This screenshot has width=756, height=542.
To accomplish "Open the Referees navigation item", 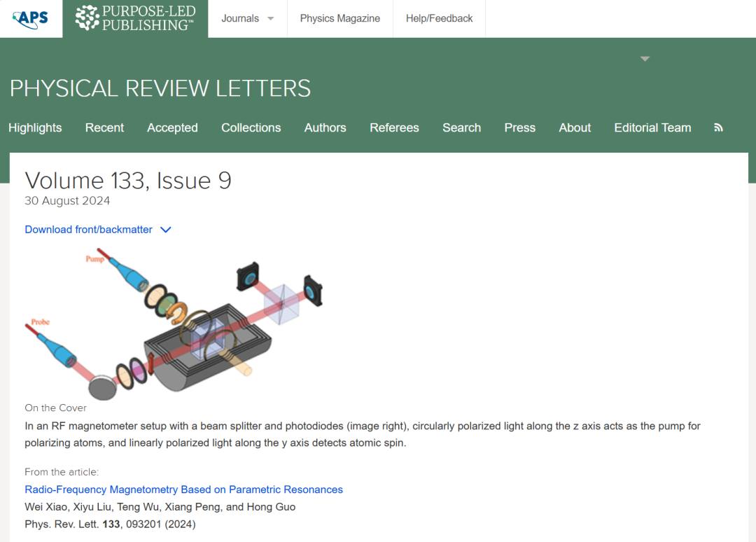I will click(x=394, y=127).
